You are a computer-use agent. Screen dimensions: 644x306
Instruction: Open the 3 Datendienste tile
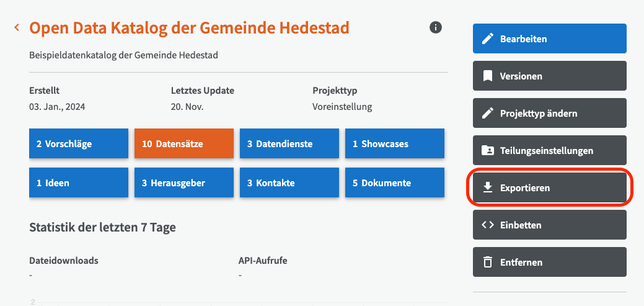click(289, 144)
